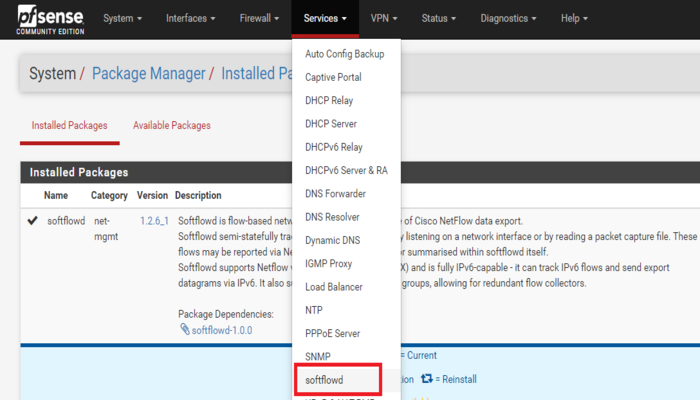Select DHCPv6 Relay menu entry

point(334,147)
